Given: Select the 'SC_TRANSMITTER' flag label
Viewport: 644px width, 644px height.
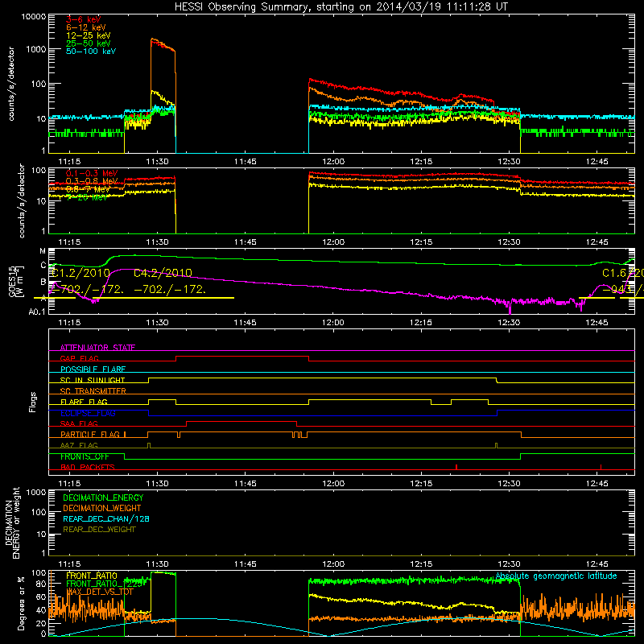Looking at the screenshot, I should [x=93, y=390].
